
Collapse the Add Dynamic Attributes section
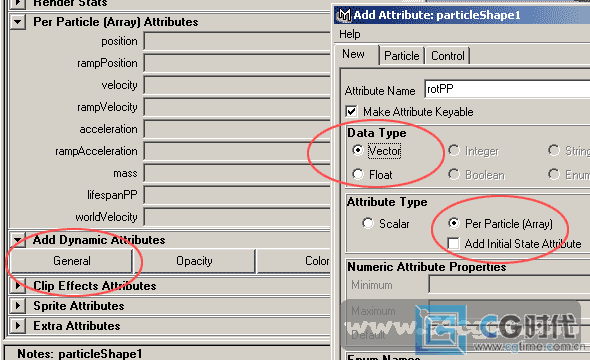pyautogui.click(x=18, y=240)
